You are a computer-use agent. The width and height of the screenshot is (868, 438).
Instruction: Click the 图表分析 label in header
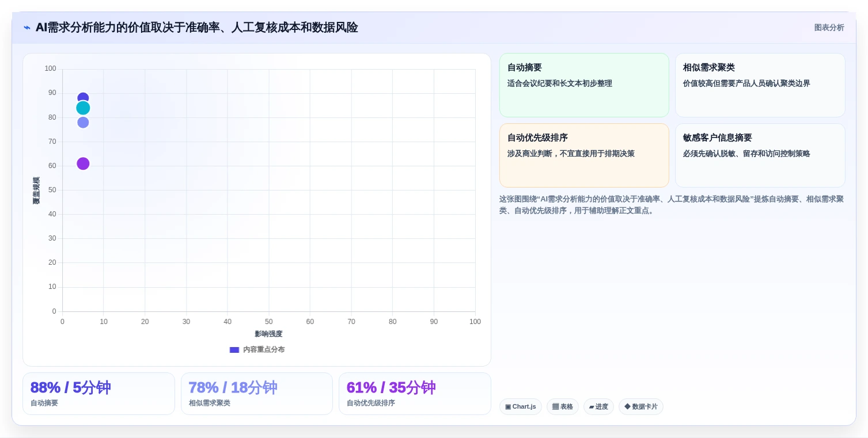(x=829, y=28)
